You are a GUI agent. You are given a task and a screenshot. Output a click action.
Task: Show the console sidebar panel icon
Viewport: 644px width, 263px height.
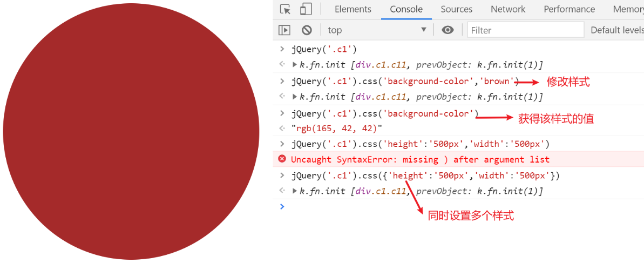[x=284, y=30]
